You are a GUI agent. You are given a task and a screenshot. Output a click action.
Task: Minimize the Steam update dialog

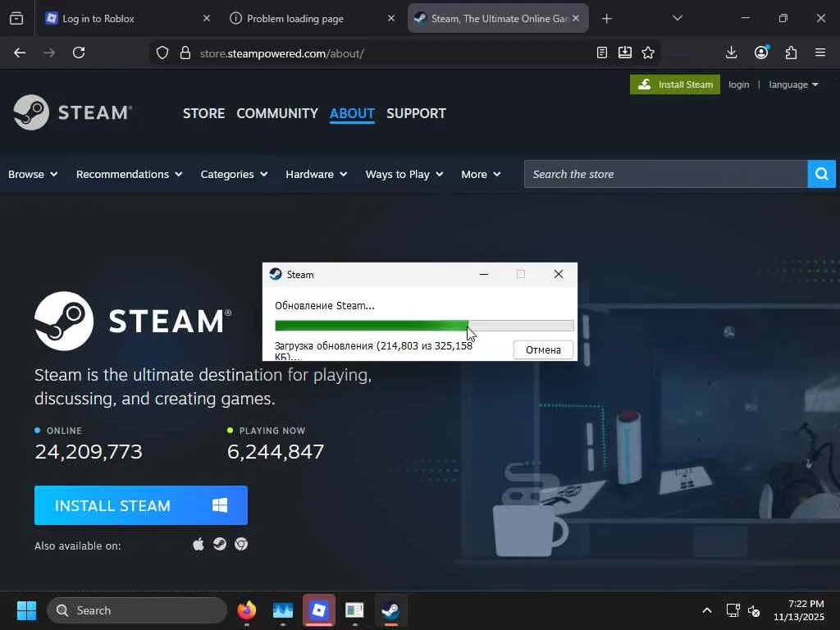tap(484, 274)
